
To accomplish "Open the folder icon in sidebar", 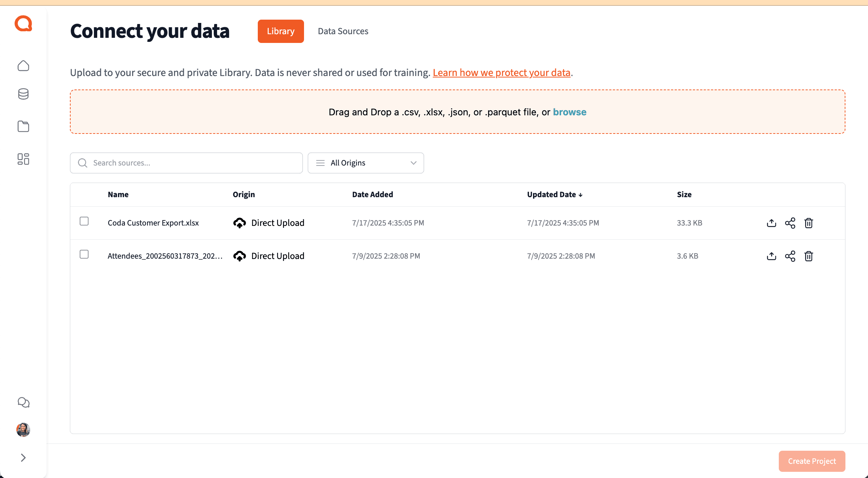I will tap(23, 126).
